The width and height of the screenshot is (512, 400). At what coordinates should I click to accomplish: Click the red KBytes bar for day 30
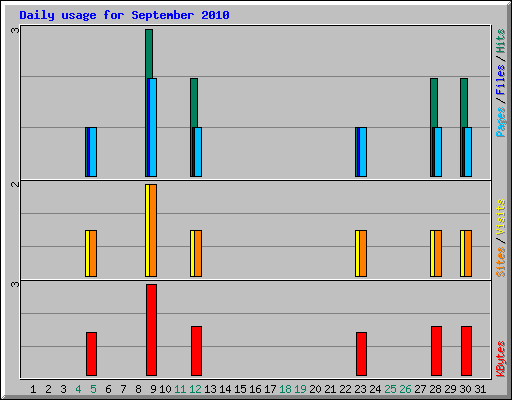[x=466, y=351]
